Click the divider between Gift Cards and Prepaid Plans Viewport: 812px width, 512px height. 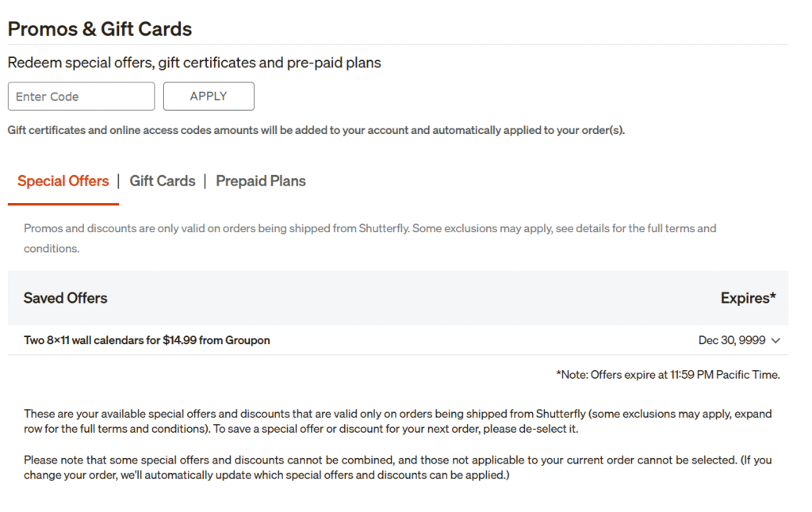205,181
